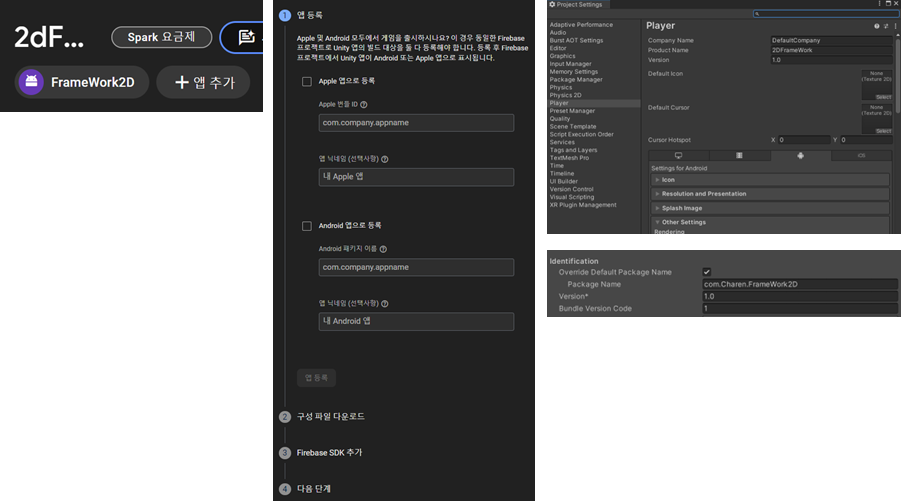Open TextMesh Pro settings category
901x501 pixels.
pos(569,158)
